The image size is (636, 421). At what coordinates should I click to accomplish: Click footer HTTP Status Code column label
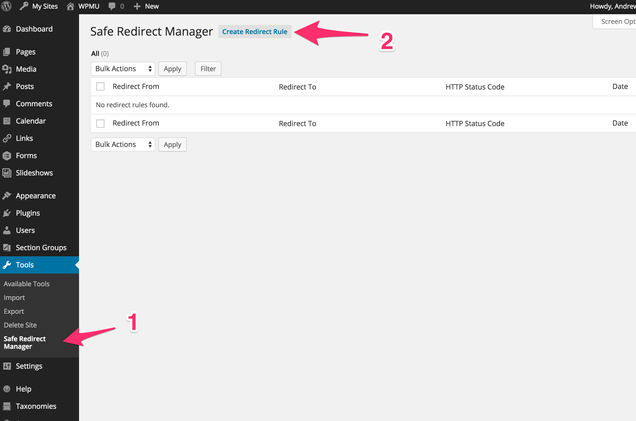[475, 123]
